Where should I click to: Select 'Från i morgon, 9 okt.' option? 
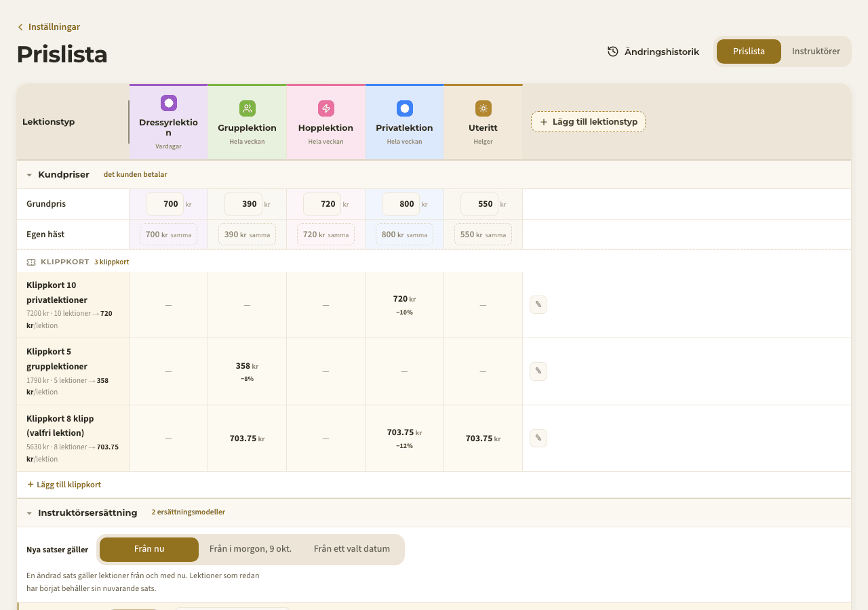pyautogui.click(x=250, y=550)
